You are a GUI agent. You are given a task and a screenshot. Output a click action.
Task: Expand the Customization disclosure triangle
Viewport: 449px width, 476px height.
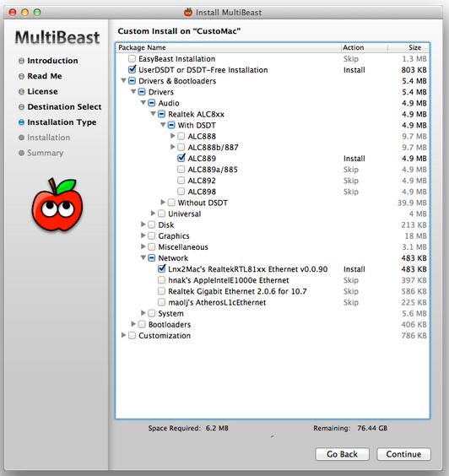(123, 335)
